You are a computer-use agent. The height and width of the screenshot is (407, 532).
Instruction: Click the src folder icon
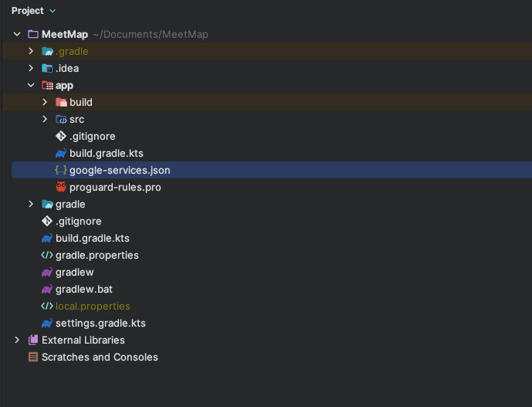point(61,119)
